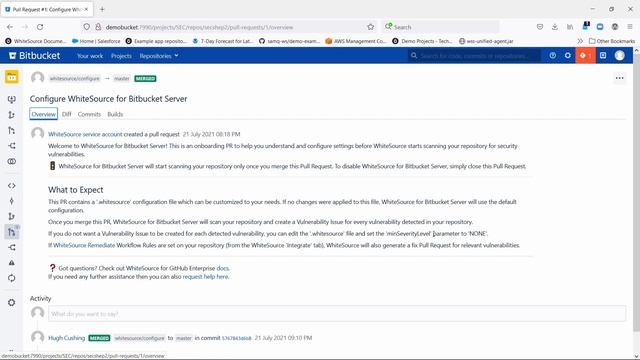Save to Pocket using toolbar icon
640x360 pixels.
540,27
